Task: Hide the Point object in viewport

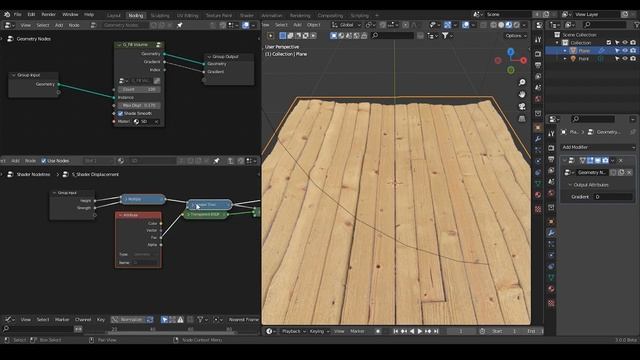Action: pyautogui.click(x=625, y=59)
